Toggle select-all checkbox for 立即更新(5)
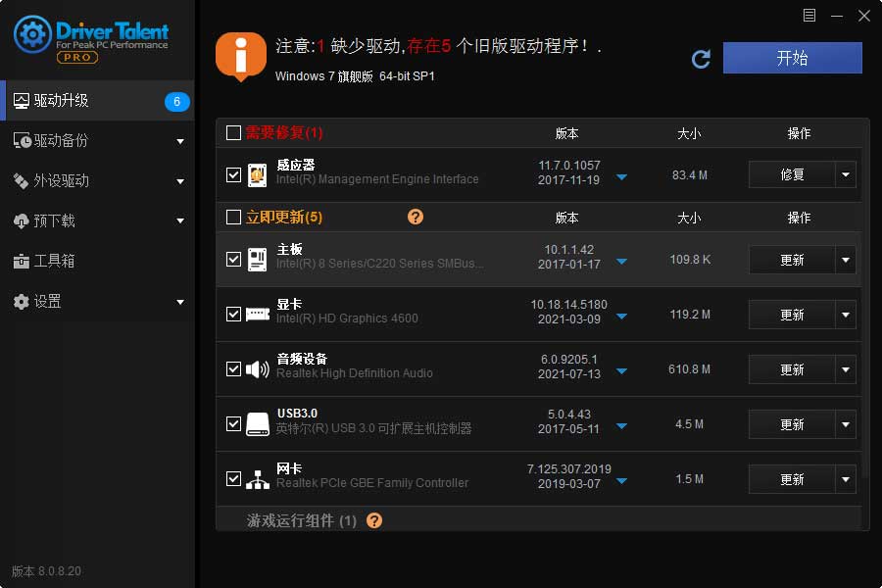 pyautogui.click(x=233, y=218)
